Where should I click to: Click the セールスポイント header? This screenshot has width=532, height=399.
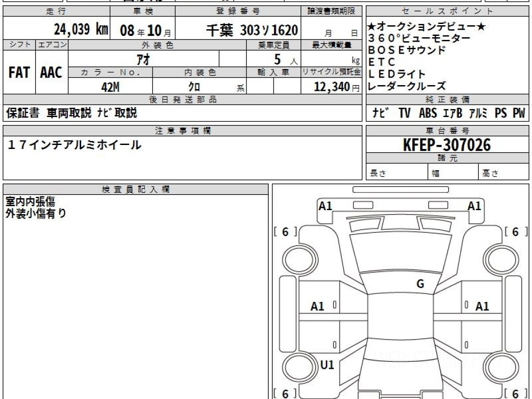click(447, 12)
